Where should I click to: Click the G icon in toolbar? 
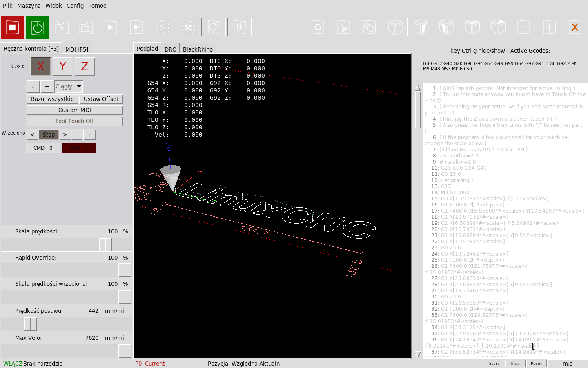[318, 27]
